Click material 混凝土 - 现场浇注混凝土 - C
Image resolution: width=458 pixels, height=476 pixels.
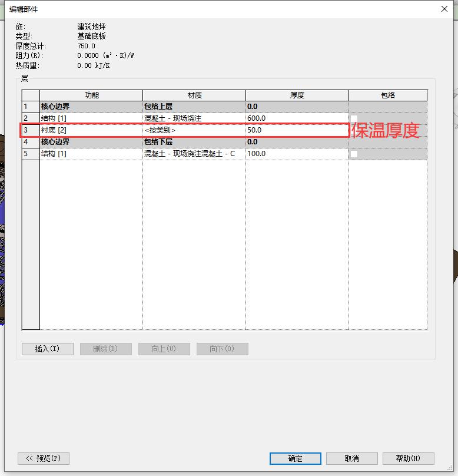coord(194,154)
